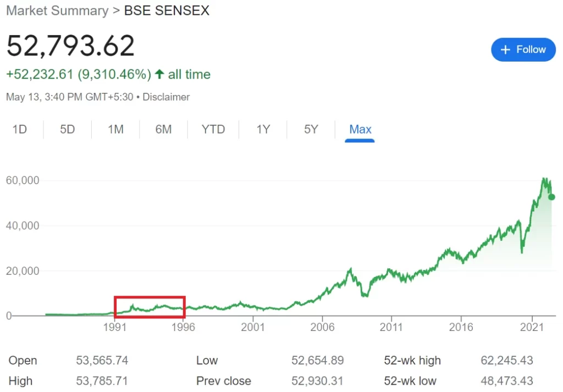Open the Market Summary breadcrumb link
The width and height of the screenshot is (563, 392).
[57, 10]
